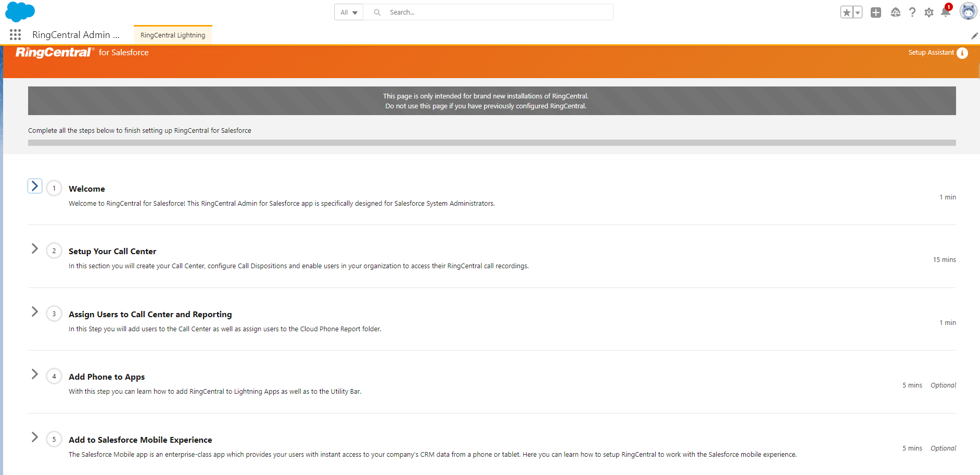This screenshot has height=475, width=980.
Task: Expand Add to Salesforce Mobile Experience chevron
Action: (35, 437)
